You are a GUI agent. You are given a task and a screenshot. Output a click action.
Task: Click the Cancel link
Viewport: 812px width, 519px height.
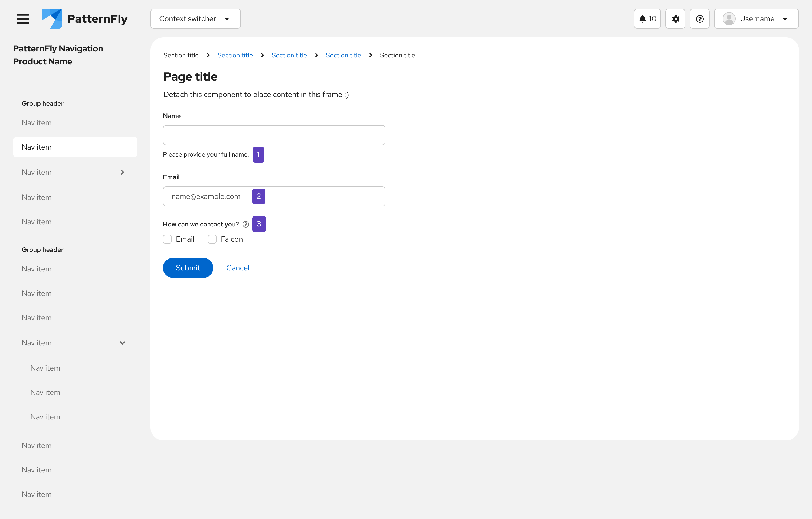(x=238, y=268)
